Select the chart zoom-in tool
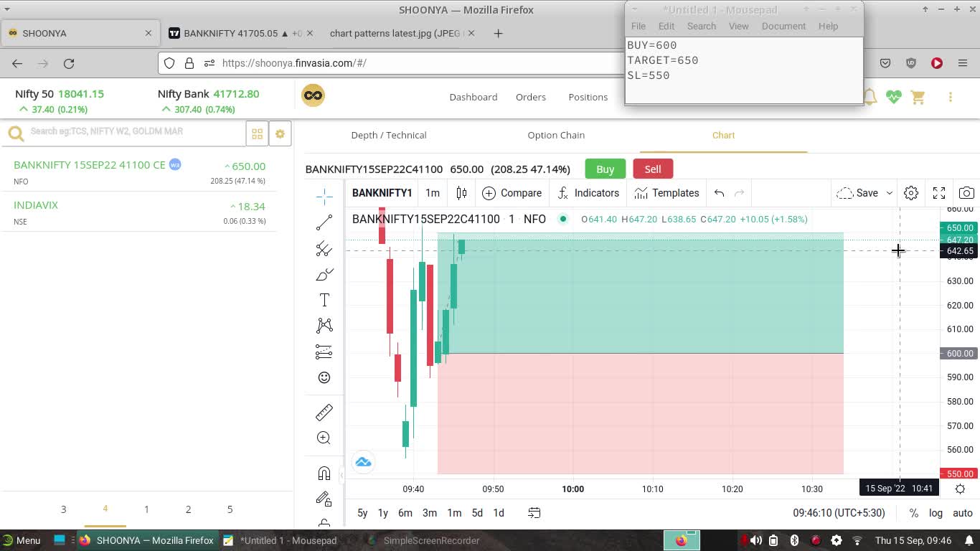The width and height of the screenshot is (980, 551). point(324,438)
